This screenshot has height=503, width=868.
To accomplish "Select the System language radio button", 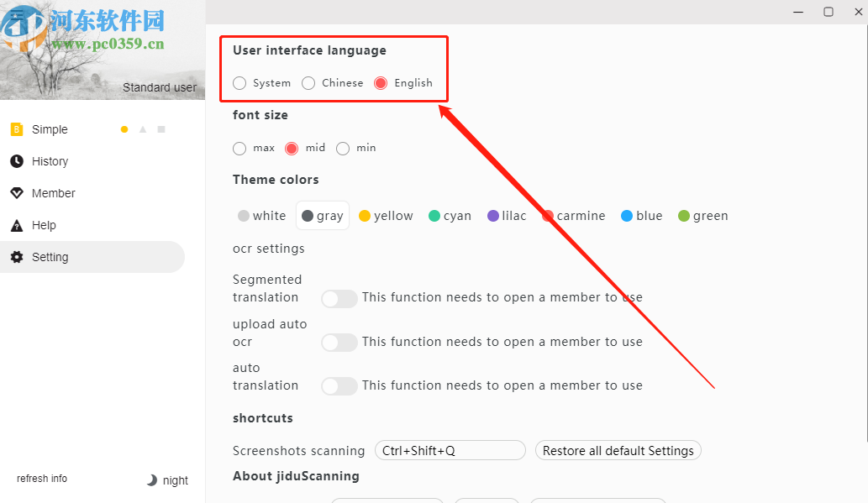I will (240, 83).
